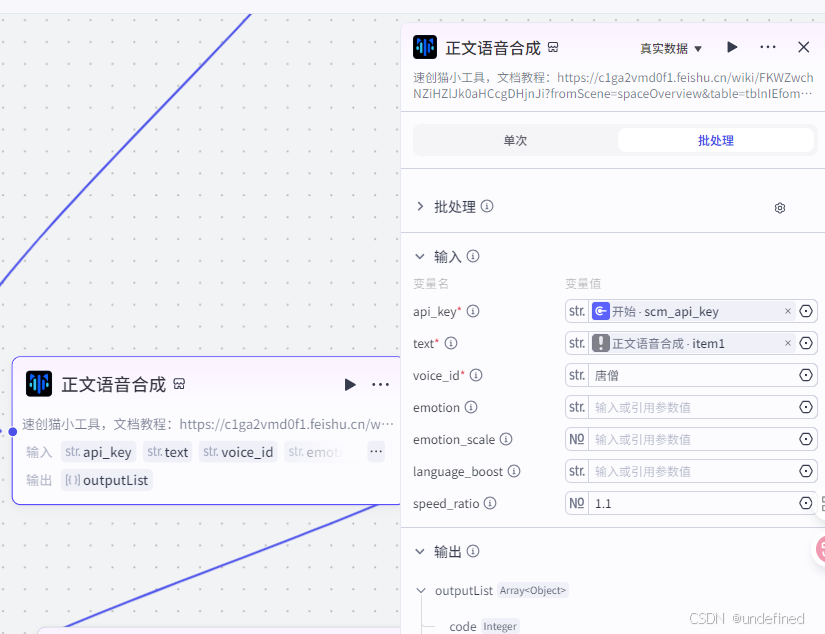Show info for the emotion parameter
Screen dimensions: 825x634
(471, 407)
